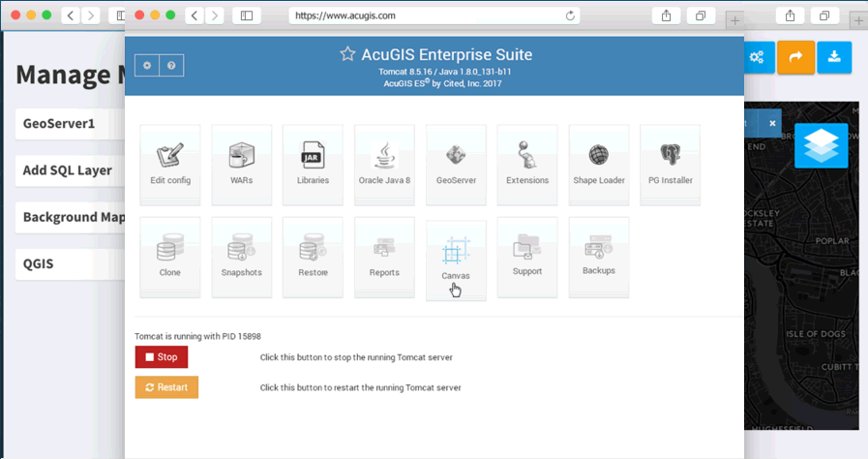868x459 pixels.
Task: Add a new tab in front browser
Action: pyautogui.click(x=734, y=20)
